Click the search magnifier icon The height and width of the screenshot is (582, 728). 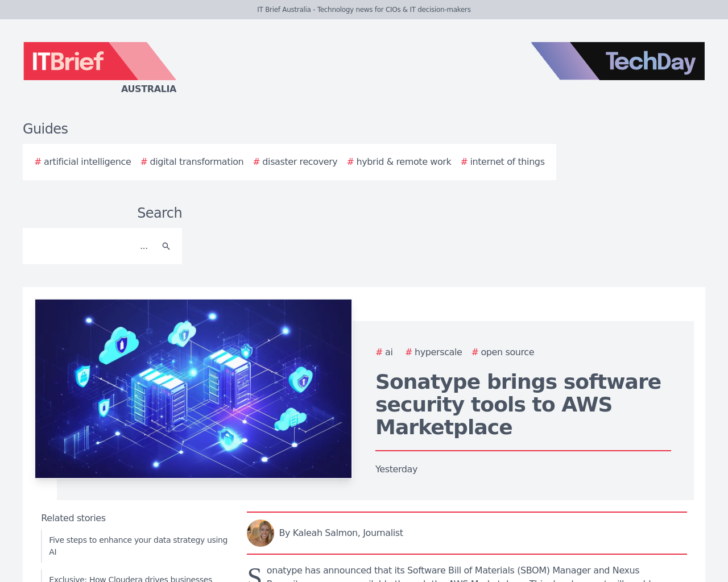(166, 246)
